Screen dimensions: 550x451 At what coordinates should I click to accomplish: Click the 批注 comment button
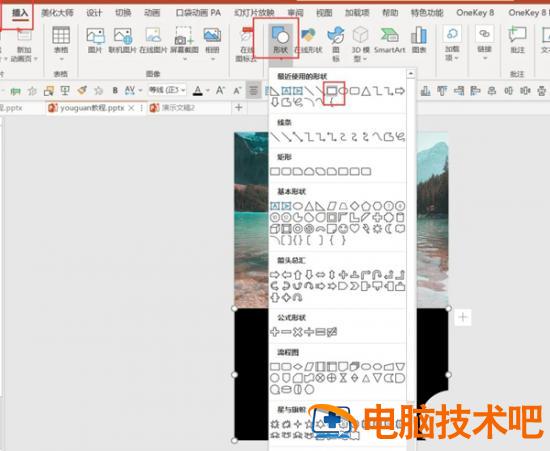point(517,41)
